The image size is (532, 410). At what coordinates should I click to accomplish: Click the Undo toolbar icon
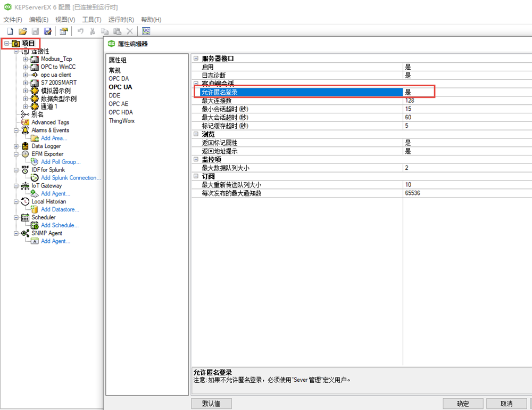(x=80, y=31)
